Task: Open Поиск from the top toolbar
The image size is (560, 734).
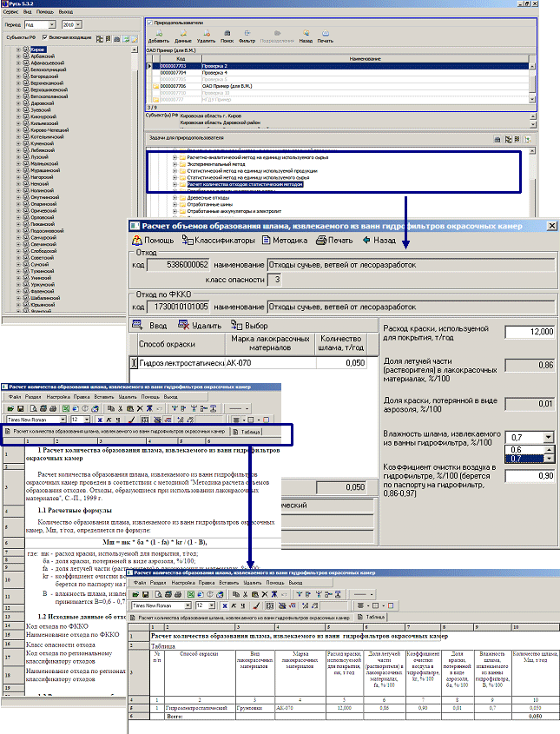Action: [x=226, y=36]
